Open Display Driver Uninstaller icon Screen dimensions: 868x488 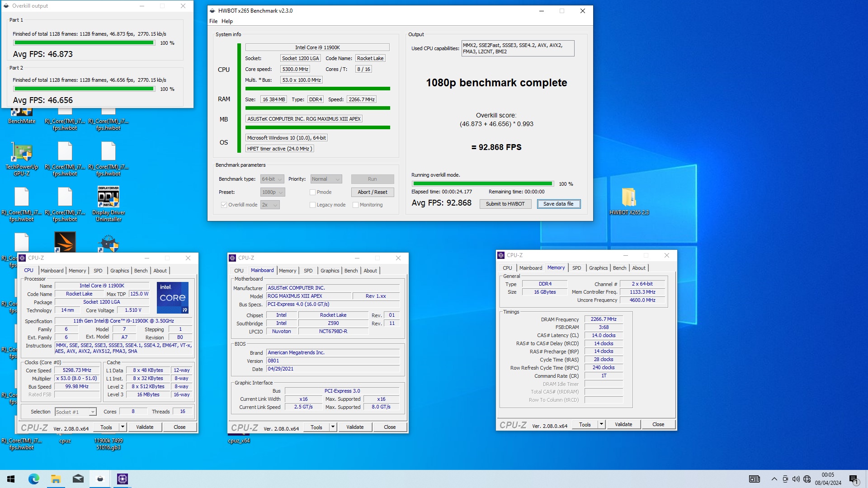tap(108, 204)
